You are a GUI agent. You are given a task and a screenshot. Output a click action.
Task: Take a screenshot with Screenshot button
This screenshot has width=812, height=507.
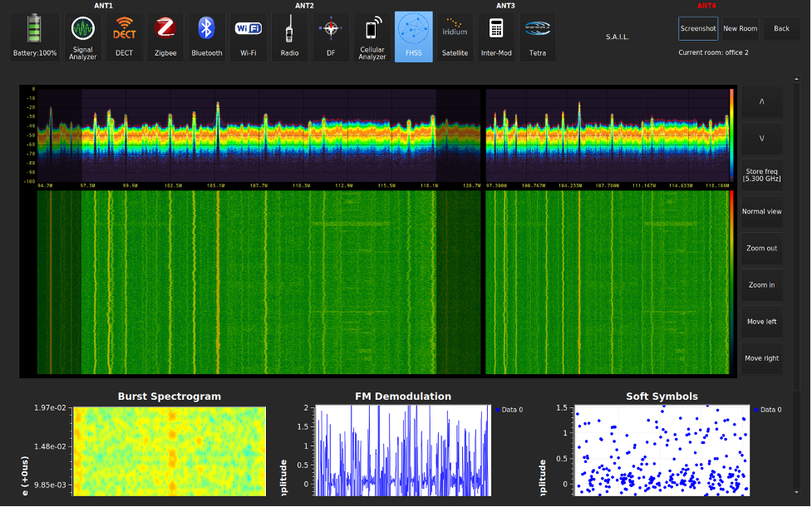pyautogui.click(x=698, y=28)
